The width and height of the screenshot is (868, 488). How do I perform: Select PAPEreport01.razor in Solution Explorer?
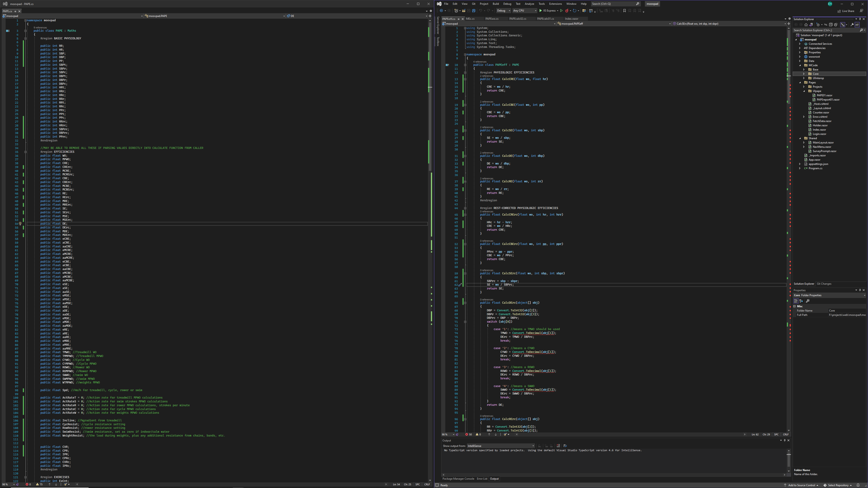(x=828, y=100)
